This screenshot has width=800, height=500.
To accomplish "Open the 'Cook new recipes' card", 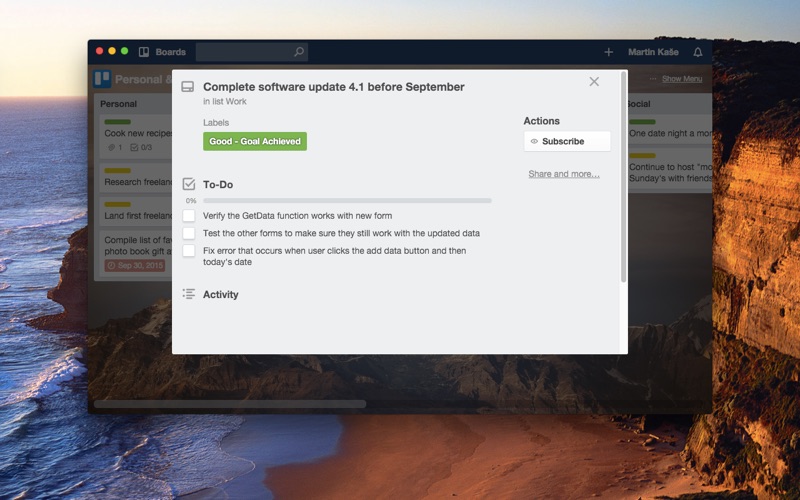I will (x=136, y=136).
